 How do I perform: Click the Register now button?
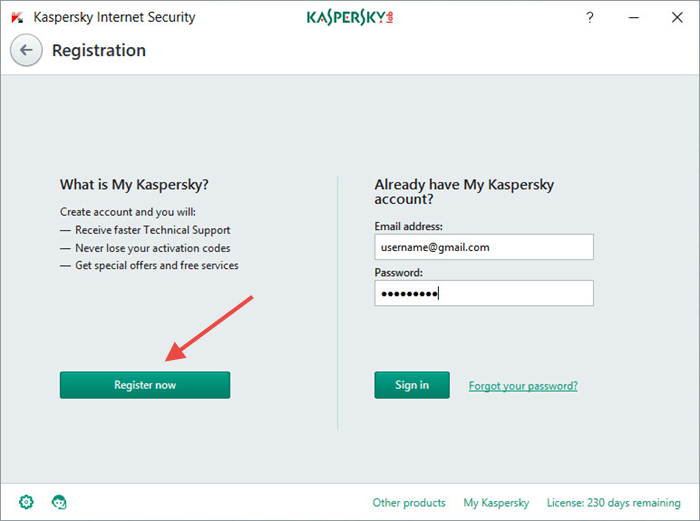(145, 385)
